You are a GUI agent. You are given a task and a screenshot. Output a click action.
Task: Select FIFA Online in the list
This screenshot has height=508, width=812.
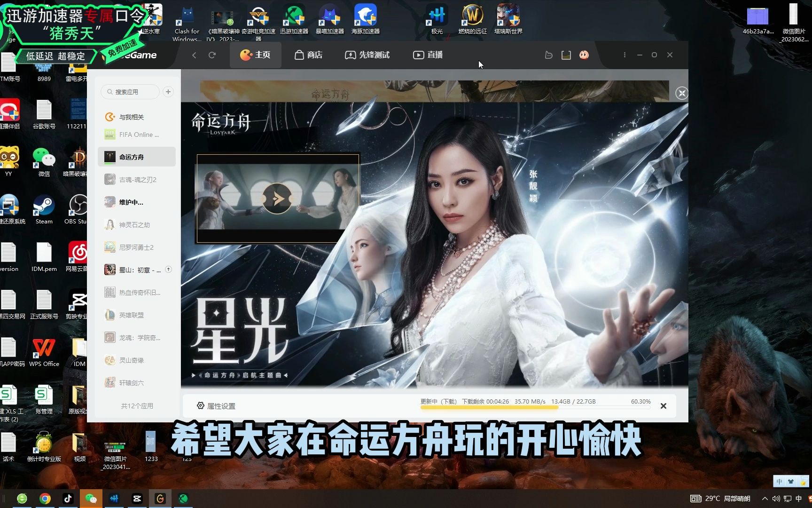click(x=137, y=135)
